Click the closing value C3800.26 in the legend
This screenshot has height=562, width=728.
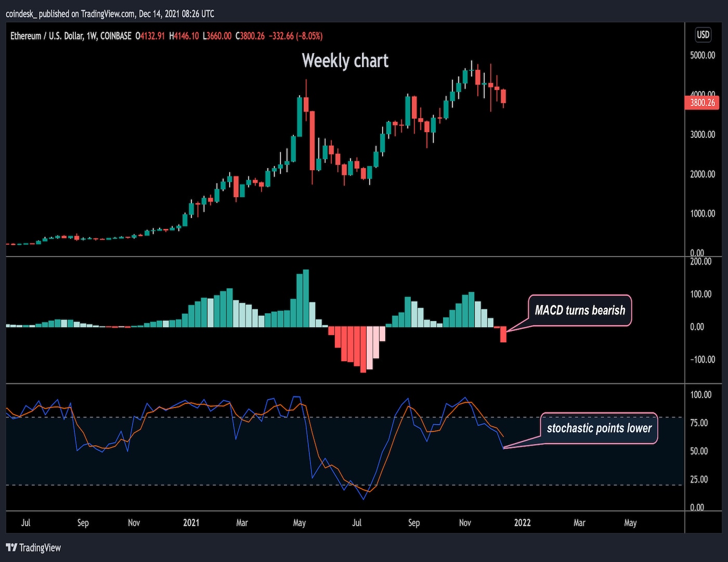point(250,36)
